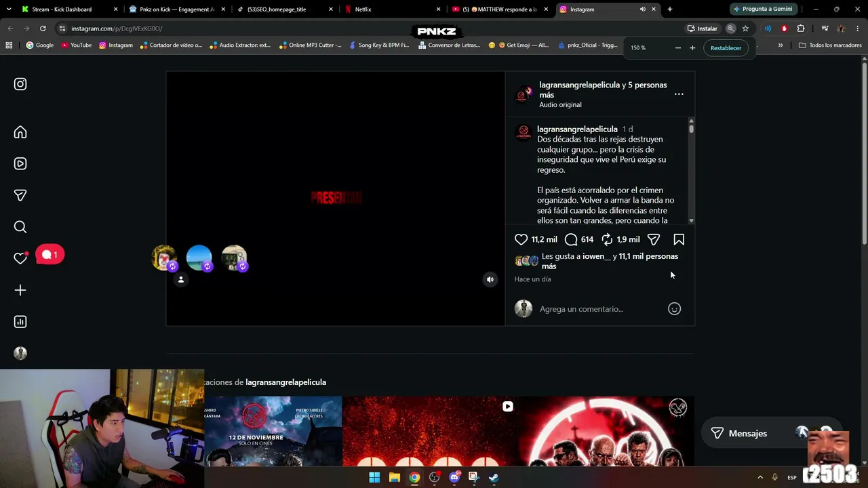Open 'iowen__' profile from likes line
The height and width of the screenshot is (488, 868).
point(597,256)
